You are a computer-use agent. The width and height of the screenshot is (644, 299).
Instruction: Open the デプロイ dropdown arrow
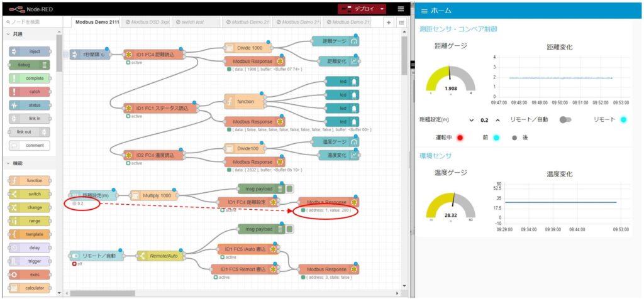click(x=382, y=9)
